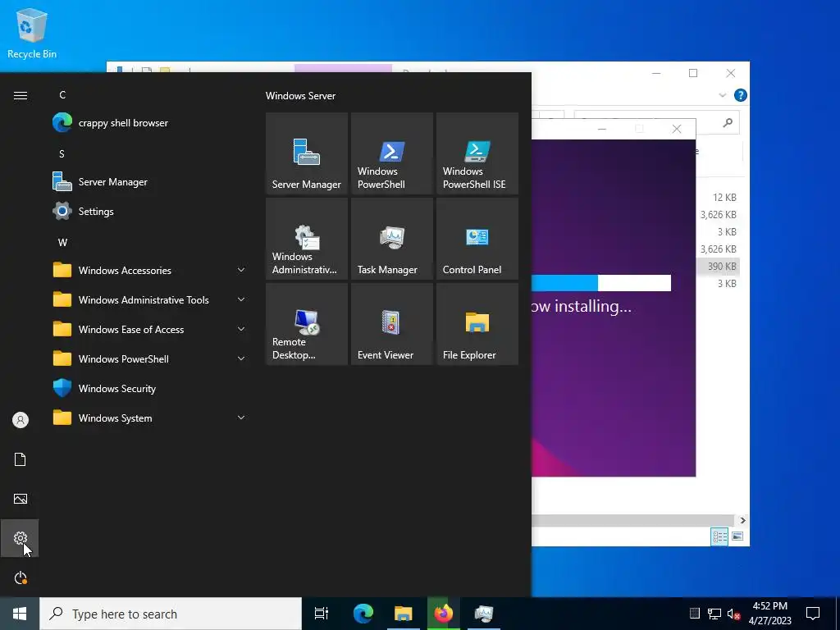Image resolution: width=840 pixels, height=630 pixels.
Task: Switch to Firefox on the taskbar
Action: (x=444, y=614)
